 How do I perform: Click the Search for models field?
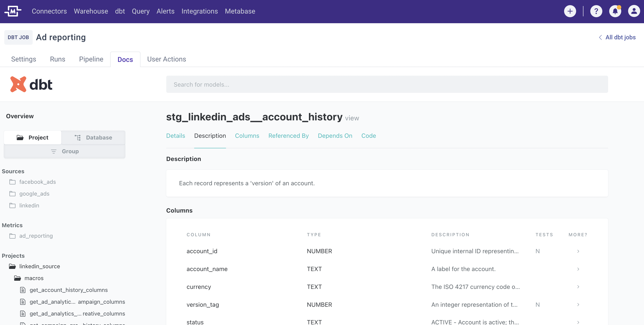[387, 84]
